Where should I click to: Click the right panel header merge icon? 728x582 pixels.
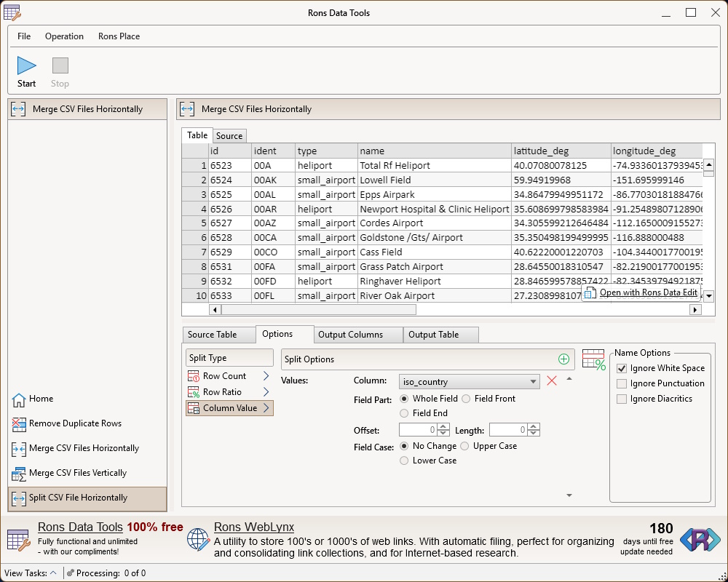(x=187, y=109)
